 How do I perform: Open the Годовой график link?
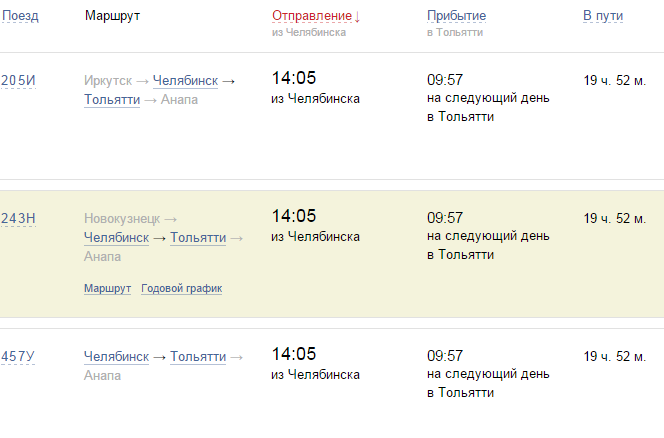[x=181, y=288]
